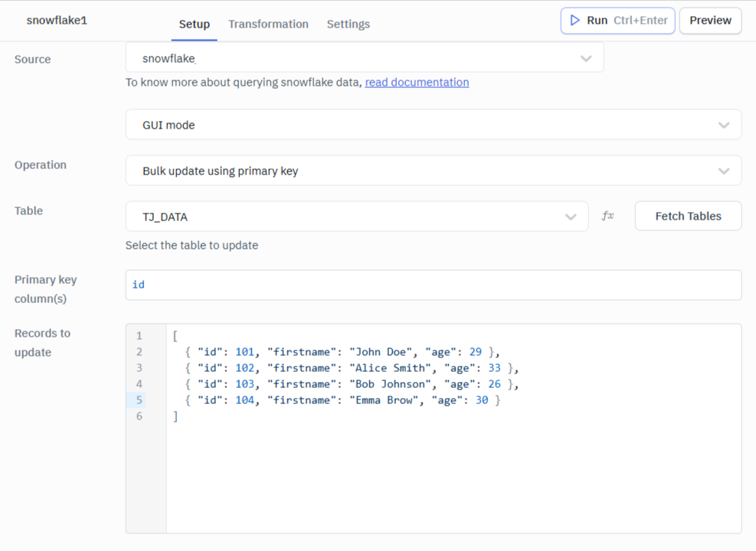756x551 pixels.
Task: Click the Source field label
Action: (32, 59)
